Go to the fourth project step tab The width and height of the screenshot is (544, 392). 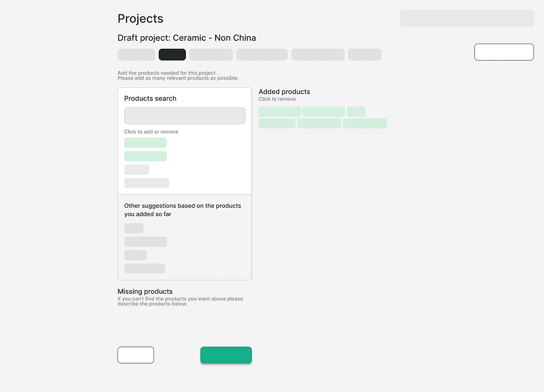click(262, 55)
